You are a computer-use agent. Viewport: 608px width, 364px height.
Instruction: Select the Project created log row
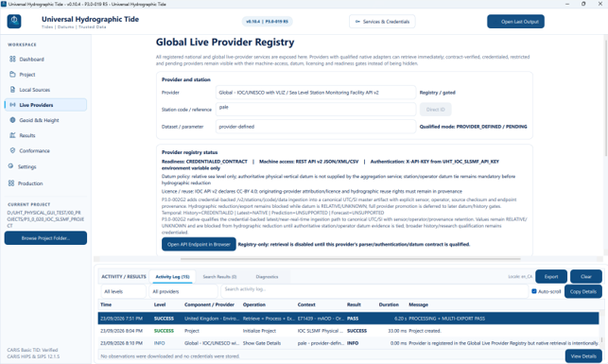coord(348,331)
